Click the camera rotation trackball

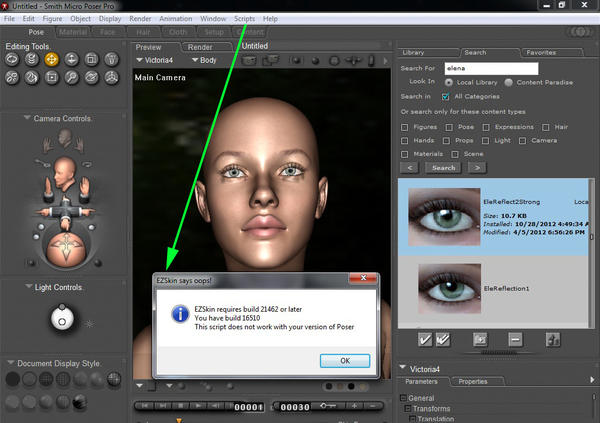[65, 248]
